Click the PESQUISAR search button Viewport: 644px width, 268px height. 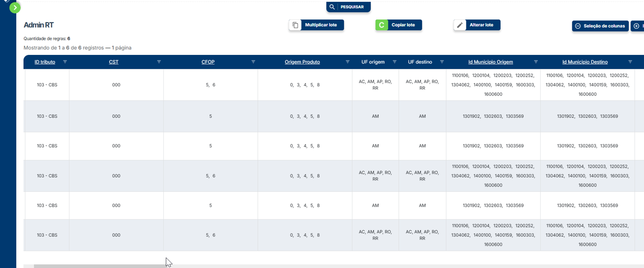tap(348, 7)
